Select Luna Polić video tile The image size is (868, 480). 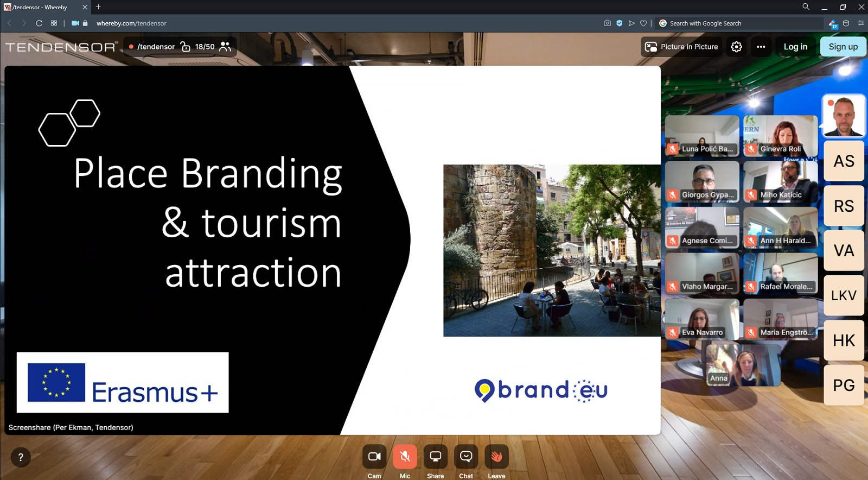[702, 136]
